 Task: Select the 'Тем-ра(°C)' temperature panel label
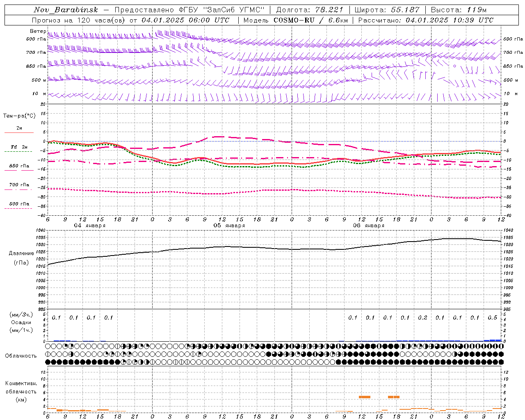point(19,116)
